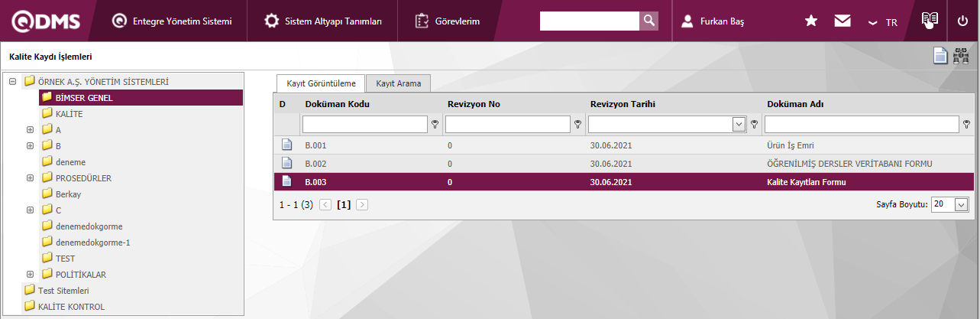Viewport: 980px width, 319px height.
Task: Click folder icon of POLİTİKALAR
Action: pos(47,274)
